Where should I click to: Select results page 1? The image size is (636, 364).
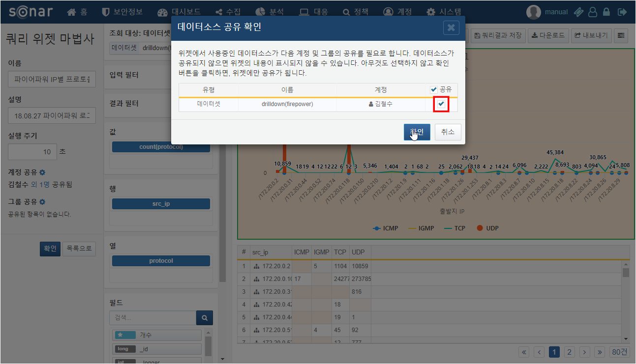[x=554, y=352]
